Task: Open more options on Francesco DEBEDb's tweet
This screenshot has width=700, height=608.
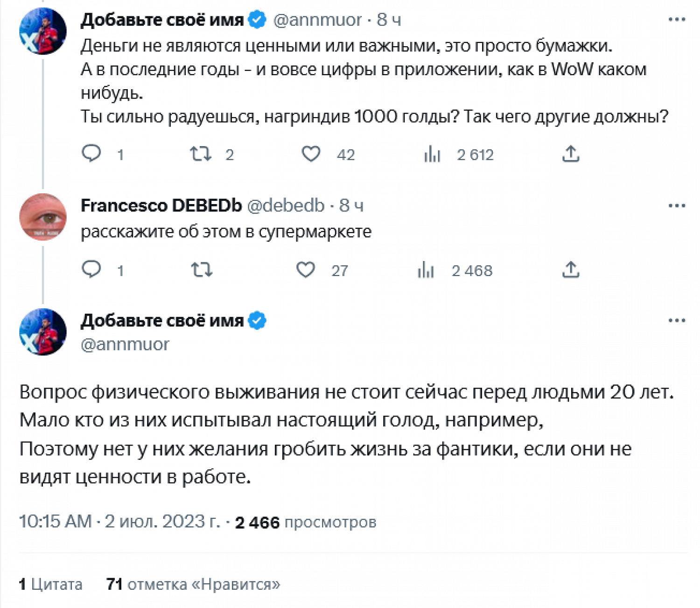Action: [677, 205]
